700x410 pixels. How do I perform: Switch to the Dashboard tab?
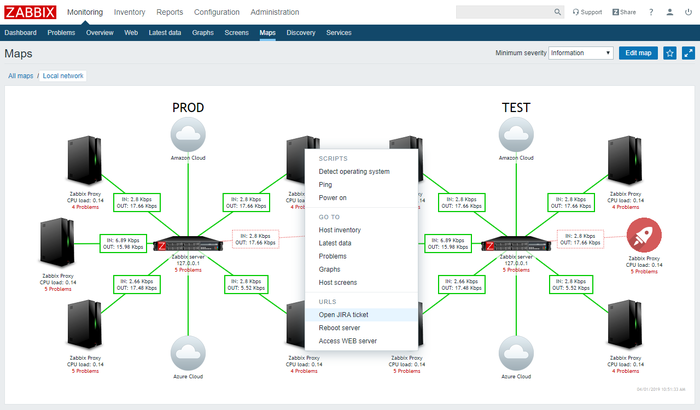pos(21,33)
